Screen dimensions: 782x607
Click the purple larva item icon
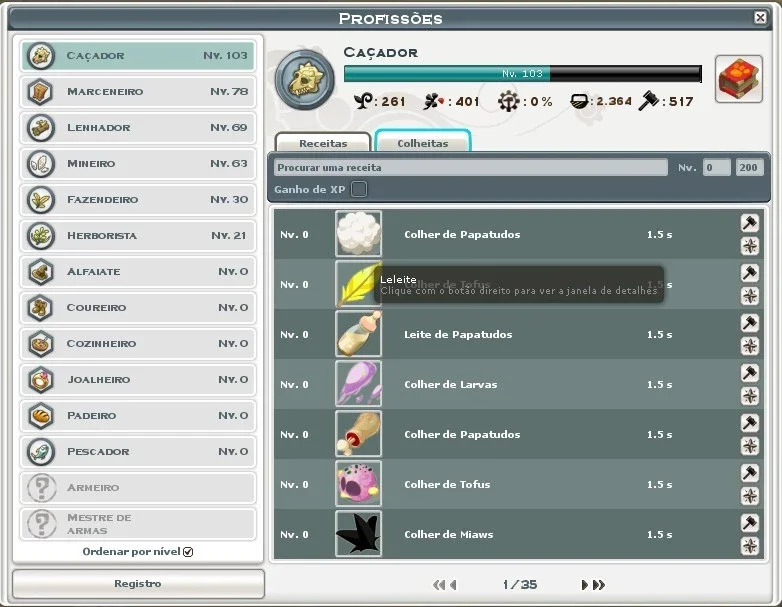(x=359, y=384)
